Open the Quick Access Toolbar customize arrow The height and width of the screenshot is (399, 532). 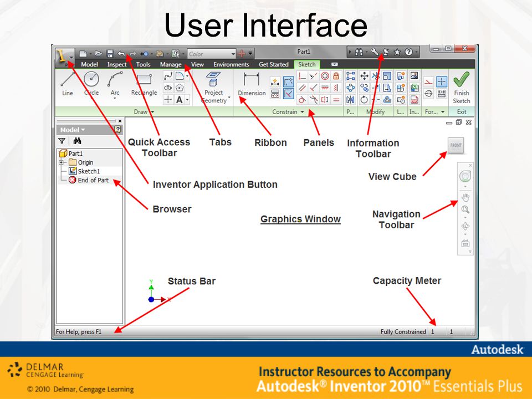tap(250, 53)
